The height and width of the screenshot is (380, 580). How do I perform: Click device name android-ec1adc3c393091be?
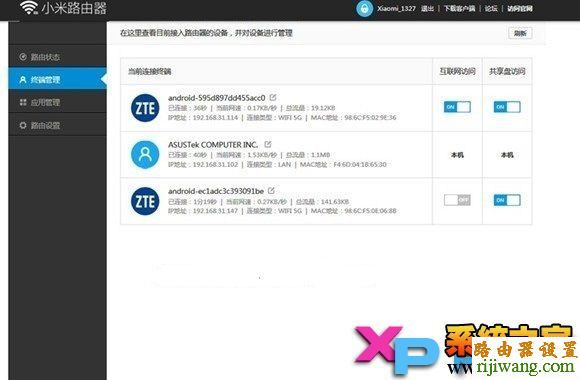tap(216, 191)
